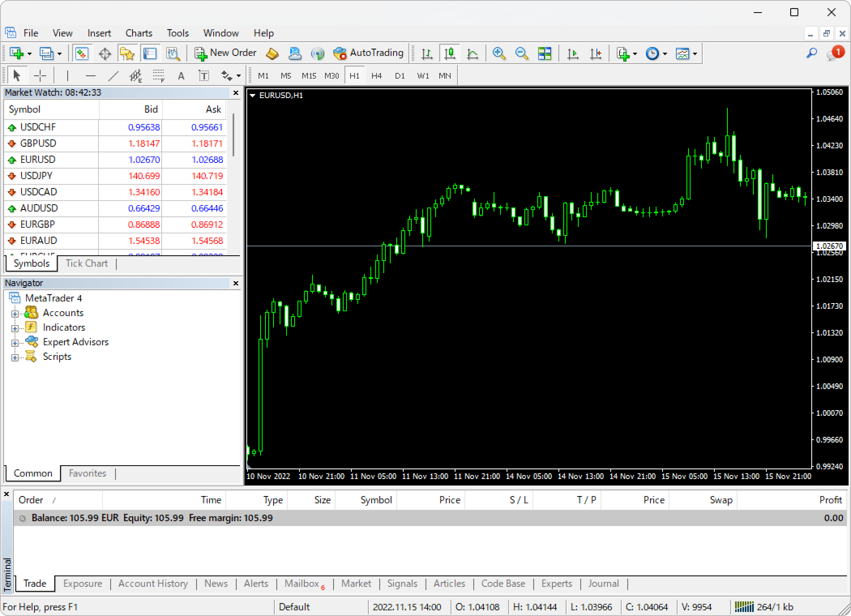Image resolution: width=851 pixels, height=616 pixels.
Task: Toggle the Auto Scroll chart icon
Action: click(x=573, y=53)
